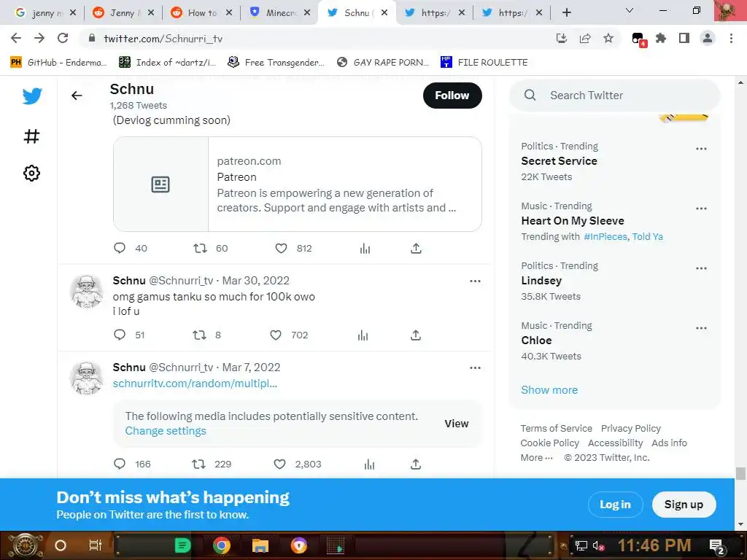Reply to the Patreon tweet with 40 replies
The height and width of the screenshot is (560, 747).
click(x=120, y=248)
